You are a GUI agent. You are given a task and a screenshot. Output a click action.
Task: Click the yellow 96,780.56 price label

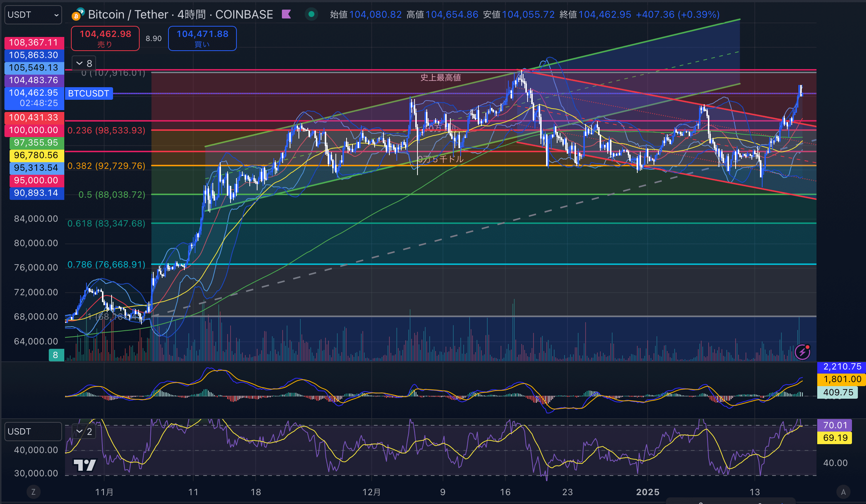pos(36,155)
